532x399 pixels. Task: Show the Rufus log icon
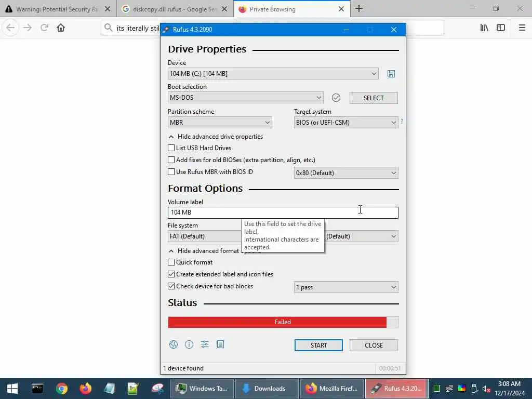point(220,344)
